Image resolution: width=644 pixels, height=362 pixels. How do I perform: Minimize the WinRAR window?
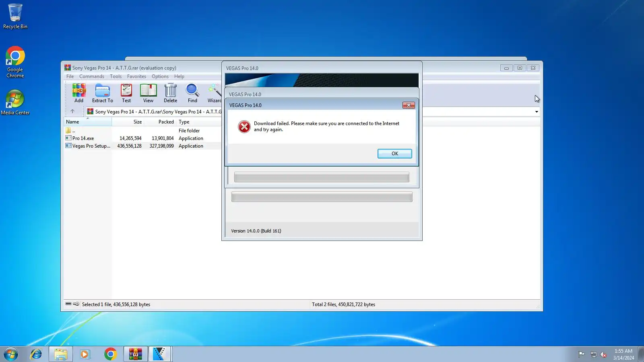click(506, 68)
